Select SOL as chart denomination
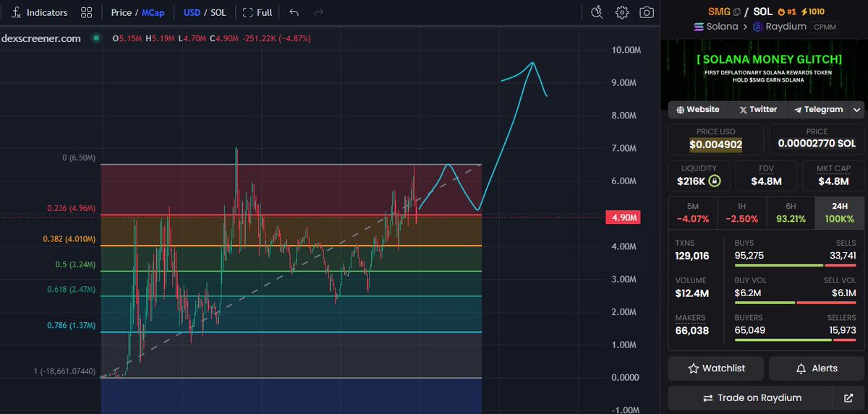Image resolution: width=868 pixels, height=414 pixels. [x=218, y=12]
